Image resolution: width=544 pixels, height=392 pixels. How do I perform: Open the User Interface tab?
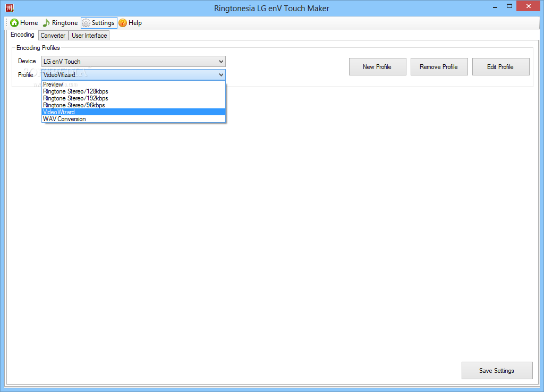tap(89, 36)
